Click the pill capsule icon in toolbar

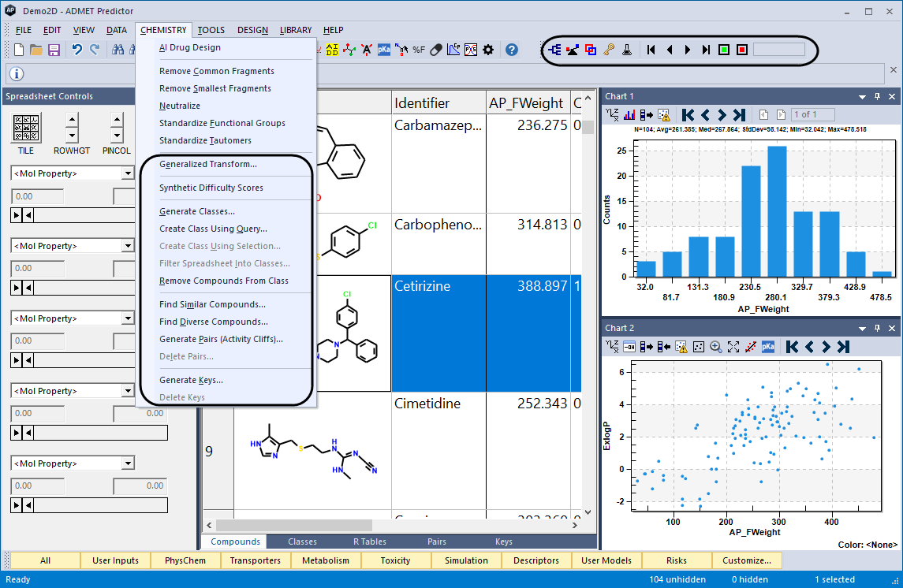(436, 50)
